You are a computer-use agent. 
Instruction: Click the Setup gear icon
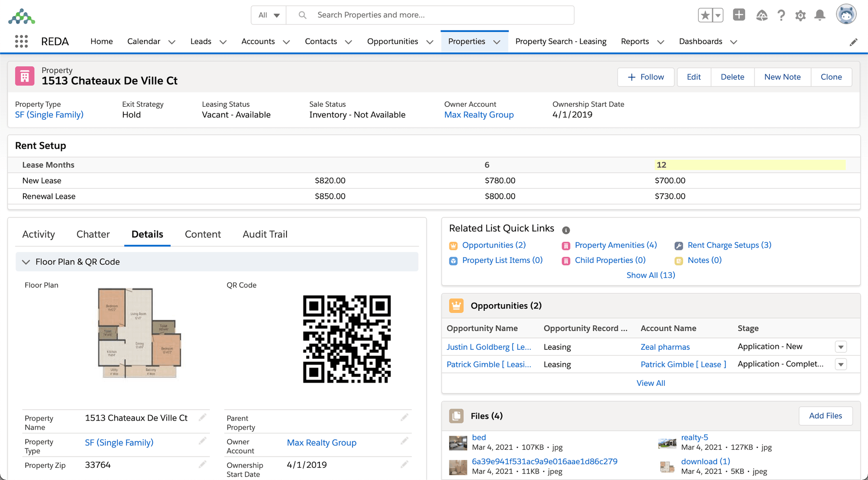(x=800, y=15)
